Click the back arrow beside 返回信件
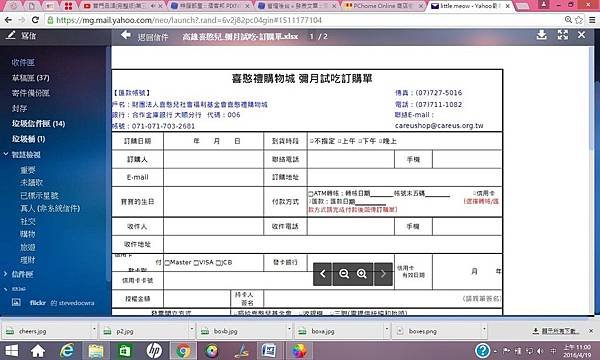The height and width of the screenshot is (360, 600). 126,35
